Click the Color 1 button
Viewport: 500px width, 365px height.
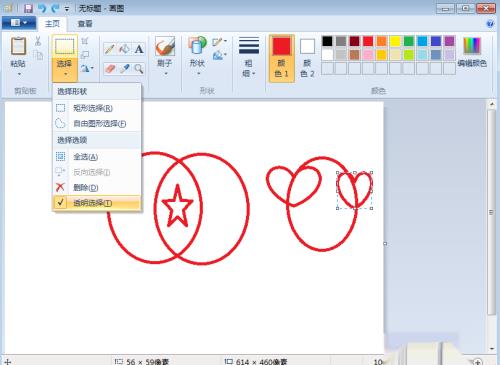(282, 58)
